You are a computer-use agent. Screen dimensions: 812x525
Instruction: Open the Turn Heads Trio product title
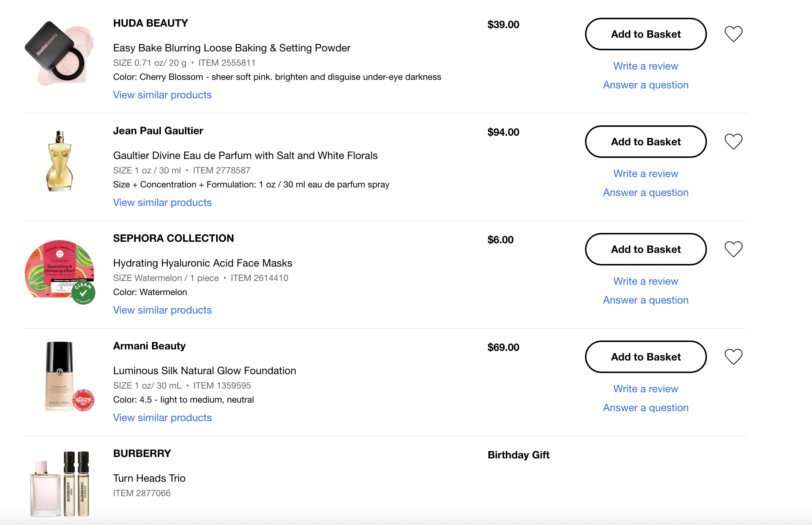(x=149, y=478)
